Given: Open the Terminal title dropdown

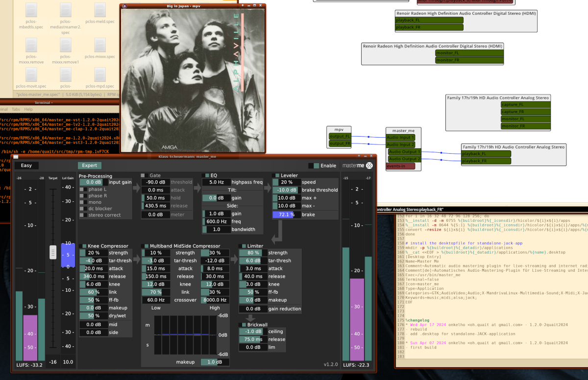Looking at the screenshot, I should click(52, 102).
